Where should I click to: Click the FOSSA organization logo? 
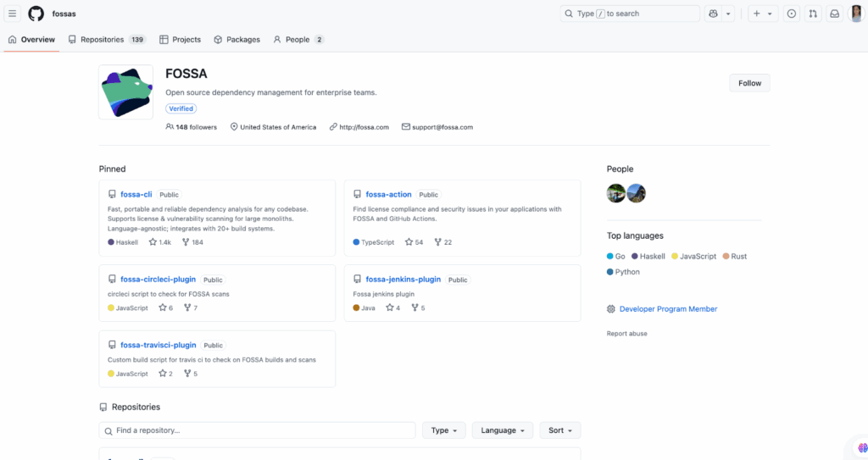coord(125,91)
